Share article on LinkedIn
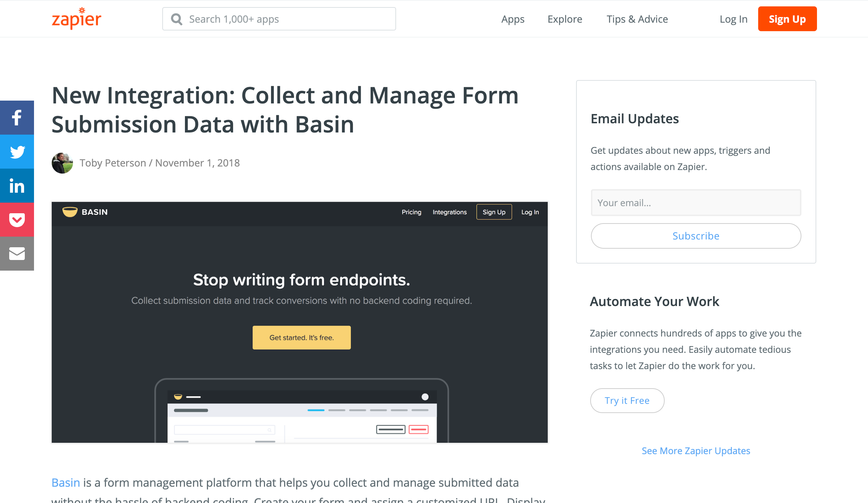This screenshot has width=868, height=503. (x=17, y=186)
